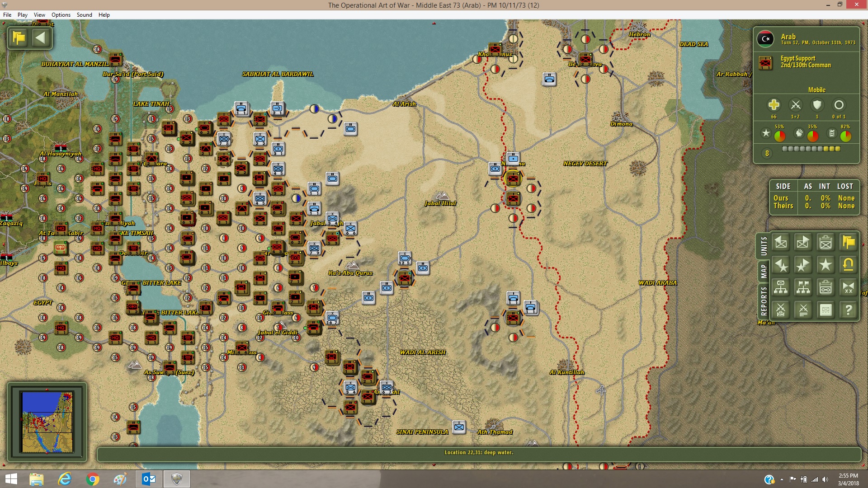Viewport: 868px width, 488px height.
Task: Switch to the UNITS control tab
Action: point(764,246)
